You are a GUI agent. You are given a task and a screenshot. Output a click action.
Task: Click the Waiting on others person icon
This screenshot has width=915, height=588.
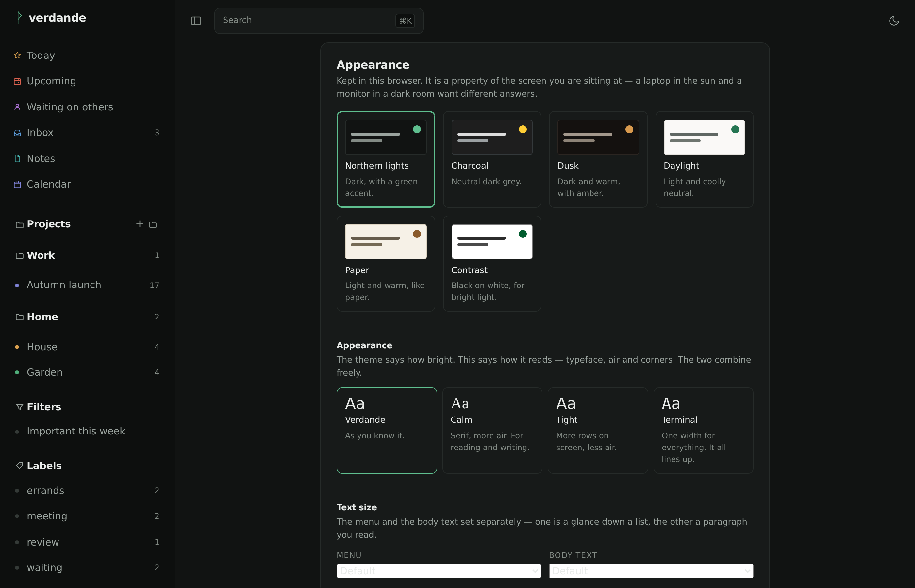(x=17, y=107)
